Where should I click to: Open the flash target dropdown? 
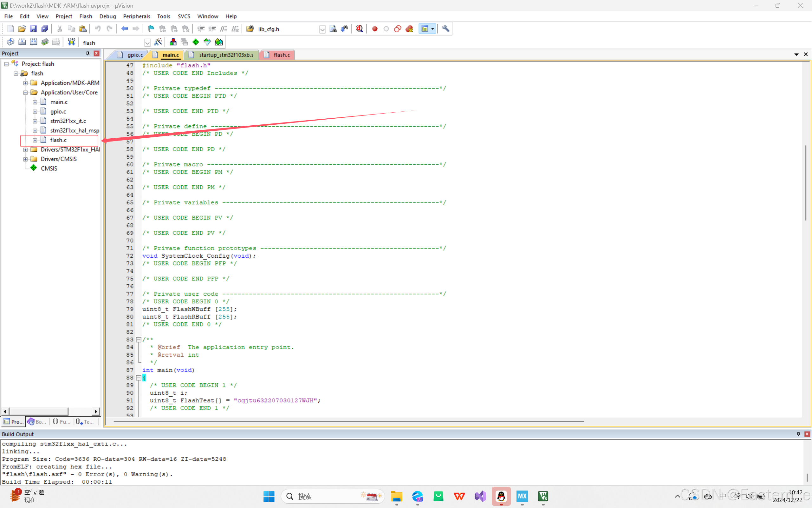tap(147, 43)
